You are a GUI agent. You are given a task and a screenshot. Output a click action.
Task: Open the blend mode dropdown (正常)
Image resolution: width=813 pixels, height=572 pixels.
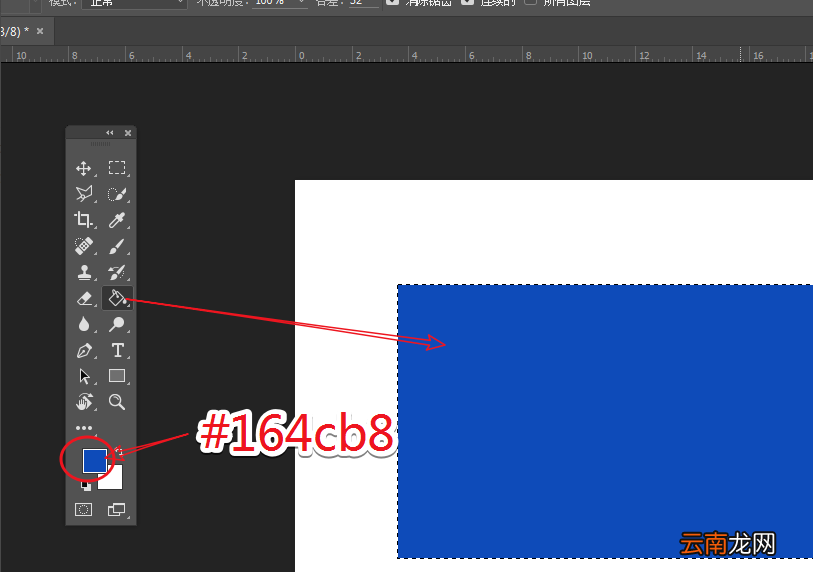[134, 3]
